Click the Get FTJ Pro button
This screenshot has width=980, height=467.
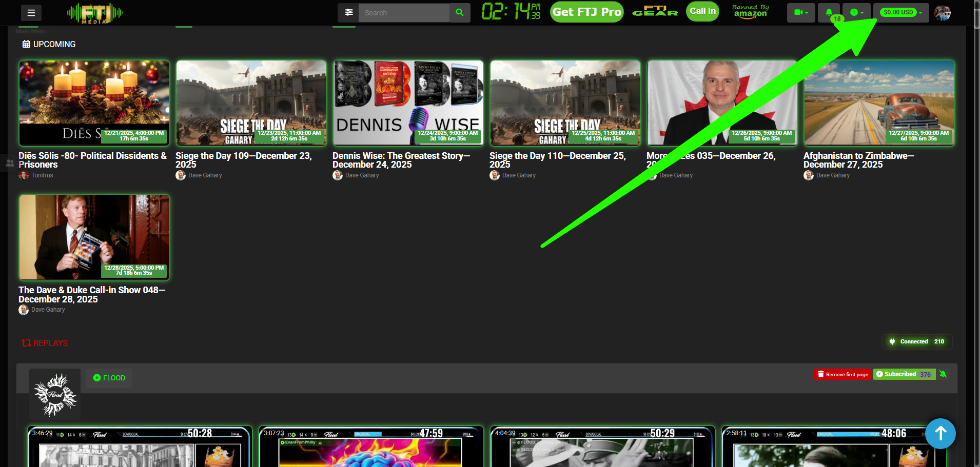click(x=586, y=12)
